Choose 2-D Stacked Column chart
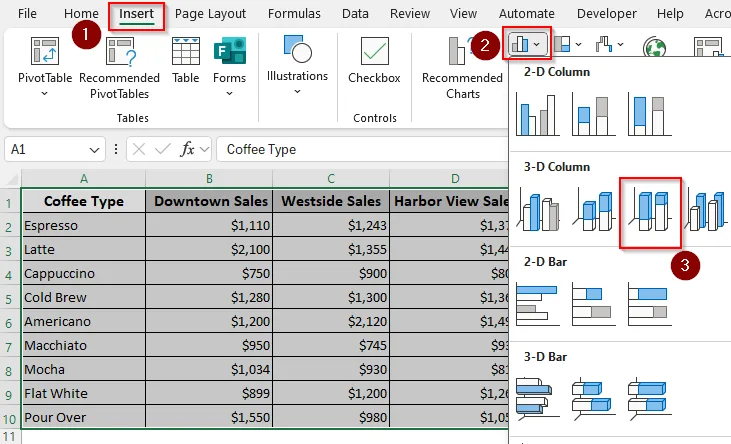Viewport: 731px width, 444px height. (x=594, y=115)
